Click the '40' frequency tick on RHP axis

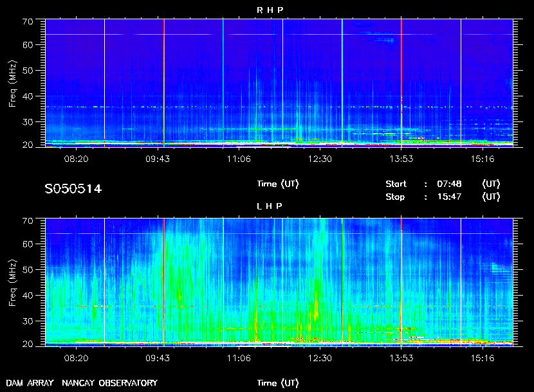(x=28, y=96)
